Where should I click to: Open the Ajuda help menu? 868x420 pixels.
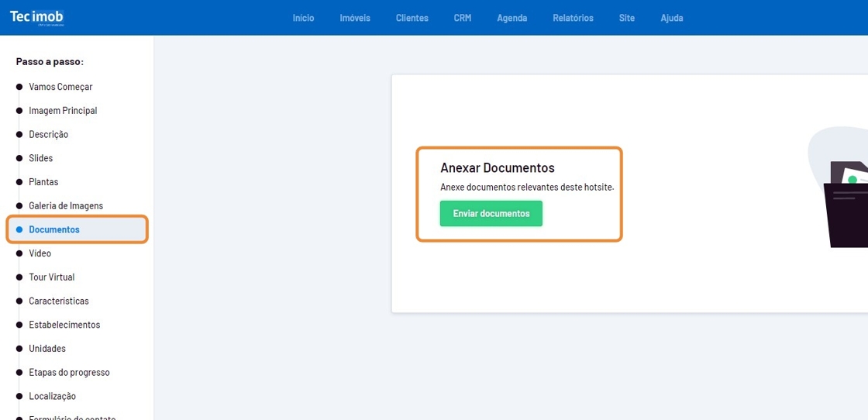click(x=671, y=18)
